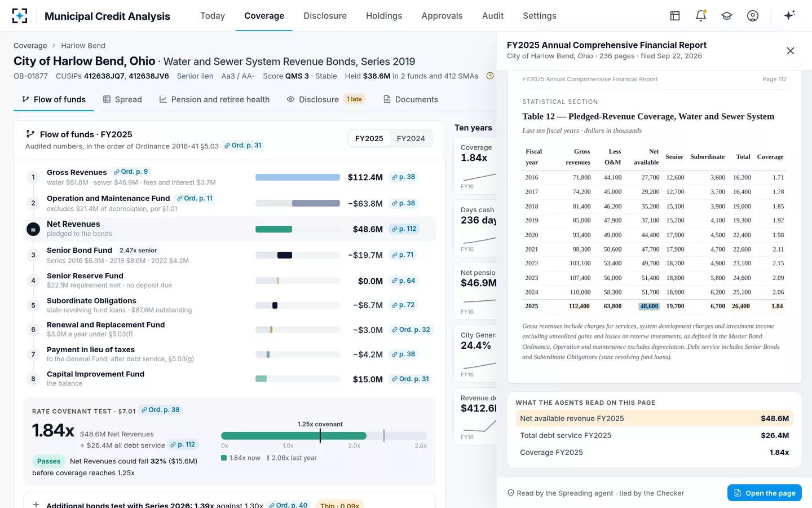Image resolution: width=812 pixels, height=508 pixels.
Task: Open the user account icon
Action: click(x=753, y=16)
